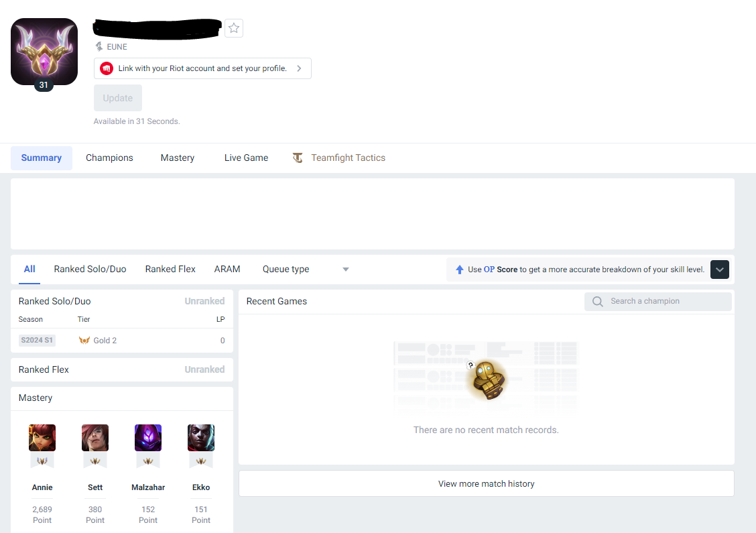The image size is (756, 533).
Task: Click the Mastery panel heading
Action: click(36, 398)
